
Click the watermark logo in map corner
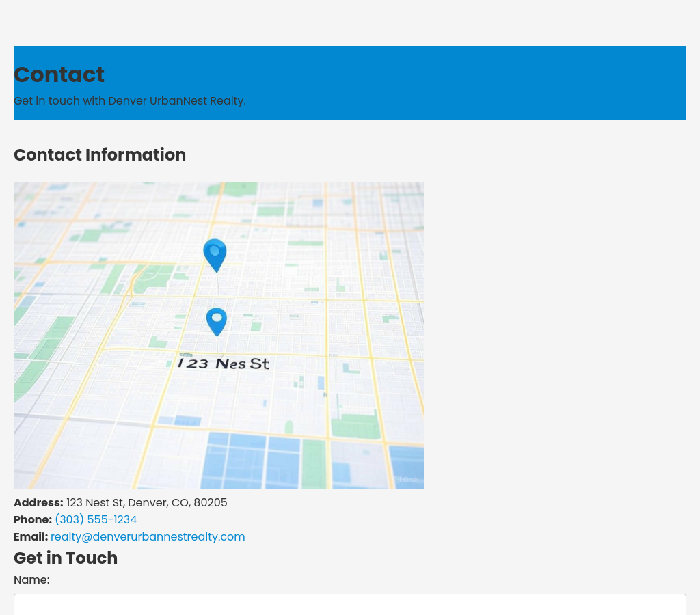407,480
